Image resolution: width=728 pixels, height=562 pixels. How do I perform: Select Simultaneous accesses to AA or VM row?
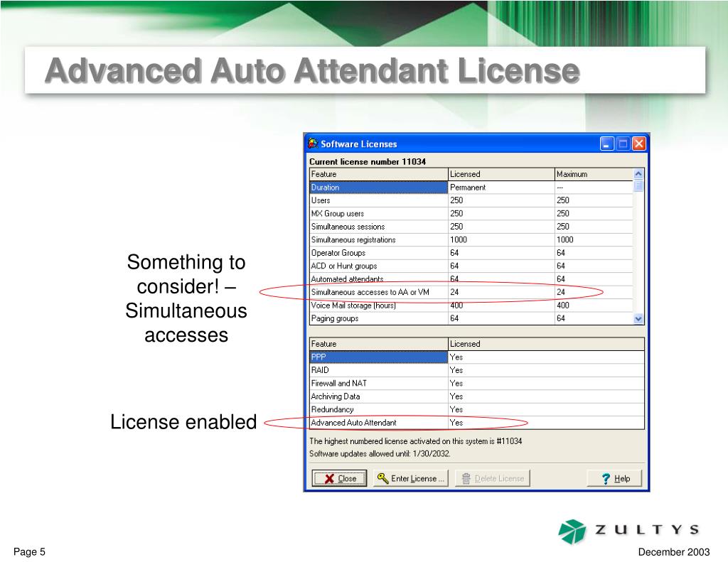471,293
